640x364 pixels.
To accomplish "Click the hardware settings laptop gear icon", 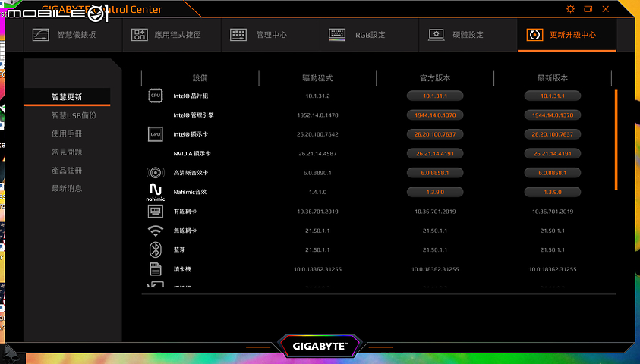I will click(437, 35).
